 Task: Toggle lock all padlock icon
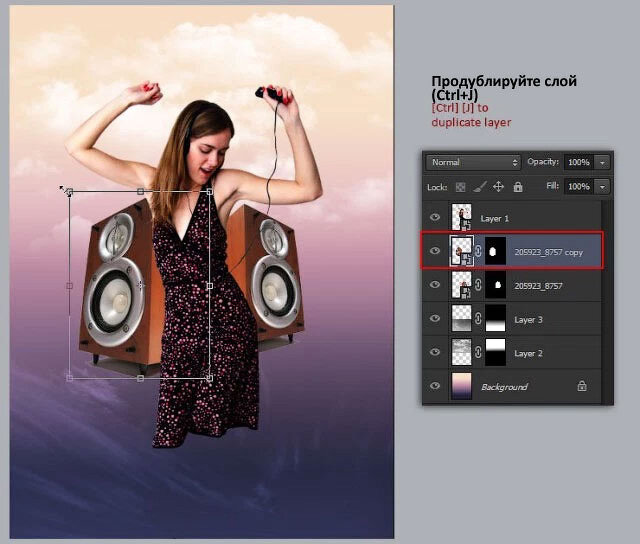[x=518, y=187]
